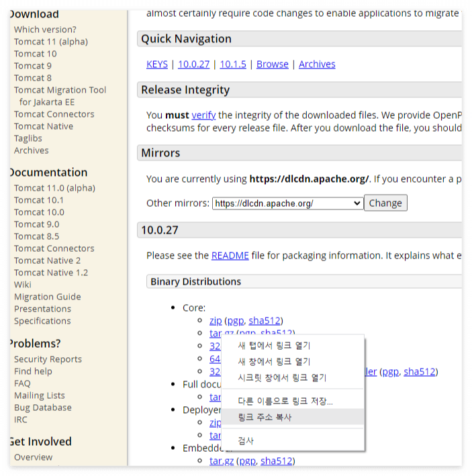The height and width of the screenshot is (476, 472).
Task: Open the Embedded sha512 link
Action: tap(276, 461)
